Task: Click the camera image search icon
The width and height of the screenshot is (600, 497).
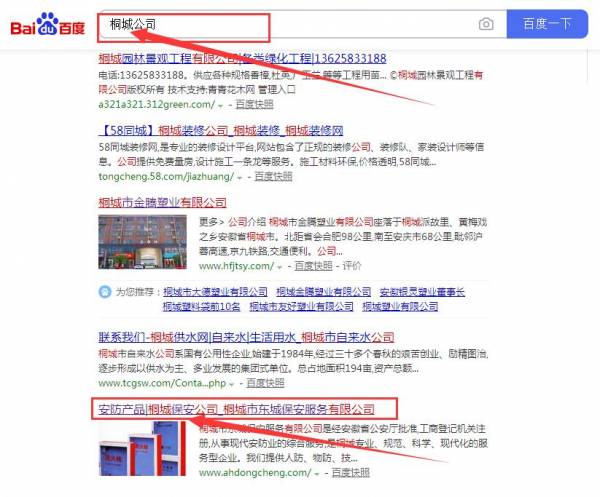Action: click(486, 24)
